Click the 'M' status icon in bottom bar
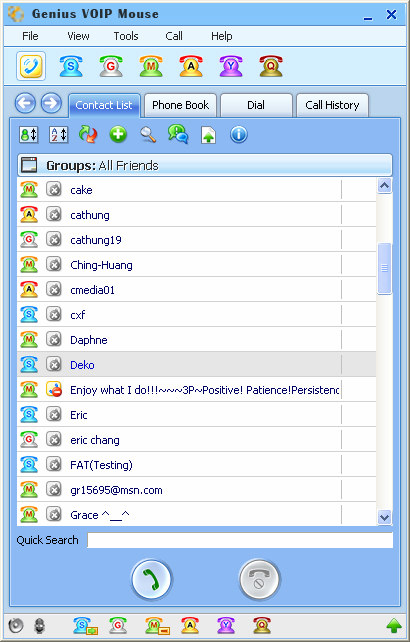 (x=158, y=626)
